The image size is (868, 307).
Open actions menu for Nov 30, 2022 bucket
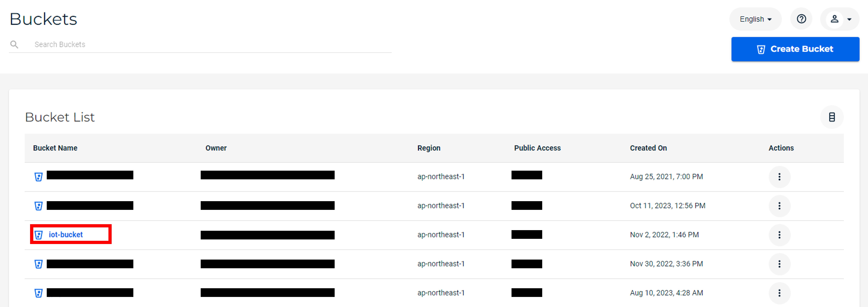click(779, 264)
